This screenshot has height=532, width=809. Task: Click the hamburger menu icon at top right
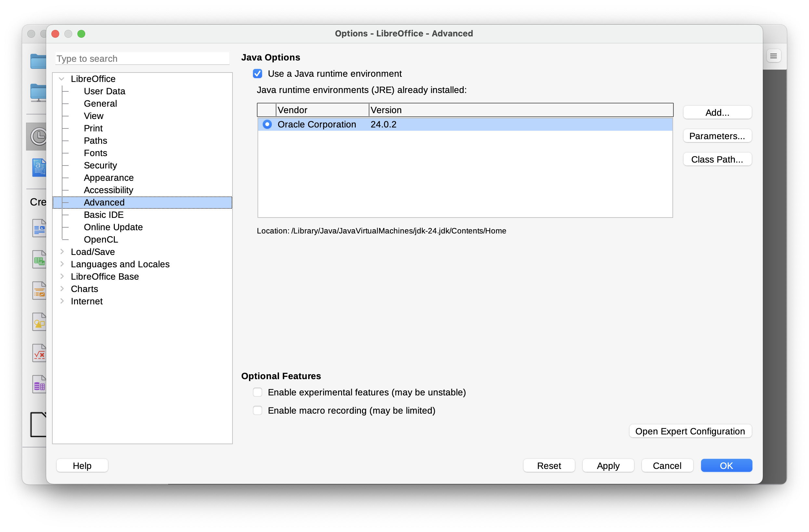point(773,56)
